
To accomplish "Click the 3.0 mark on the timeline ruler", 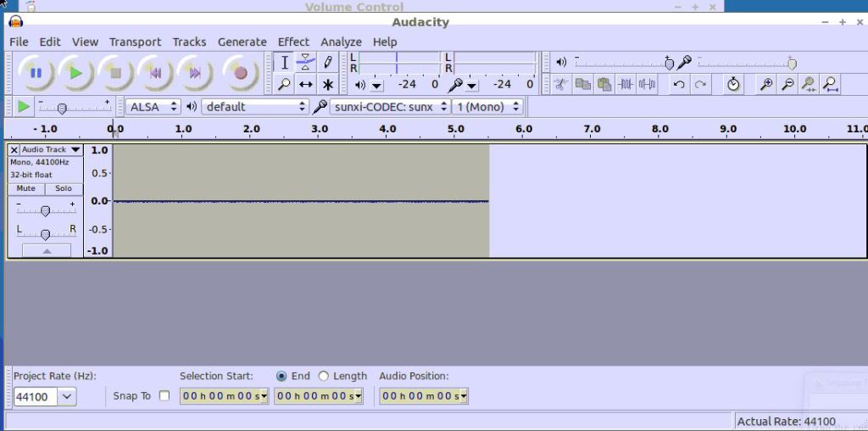I will pos(320,129).
